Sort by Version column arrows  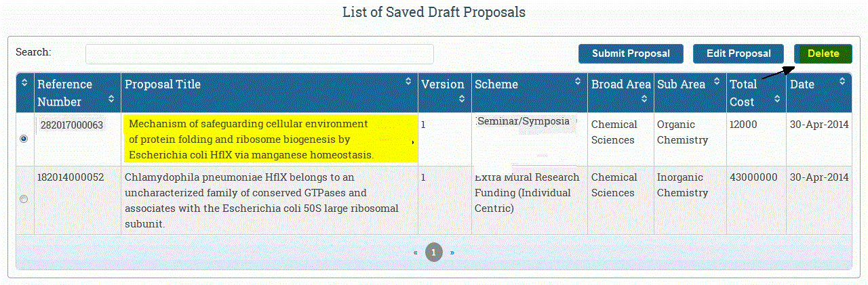[x=462, y=99]
